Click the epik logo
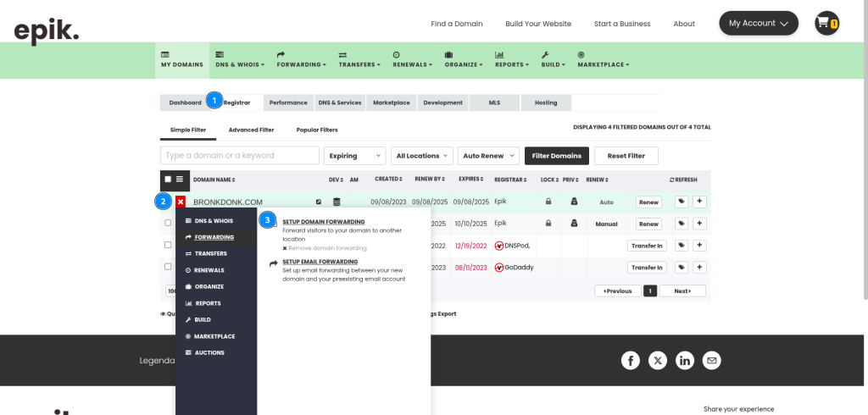Screen dimensions: 868x415 coord(47,31)
